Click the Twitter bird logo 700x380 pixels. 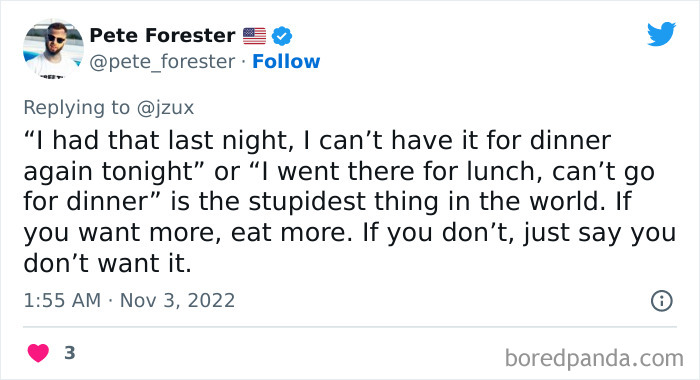point(661,33)
